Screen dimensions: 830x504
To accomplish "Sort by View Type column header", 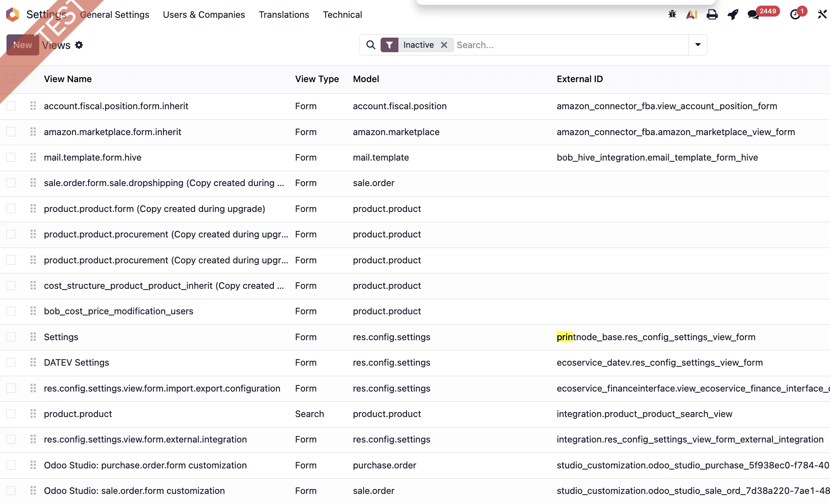I will point(317,79).
